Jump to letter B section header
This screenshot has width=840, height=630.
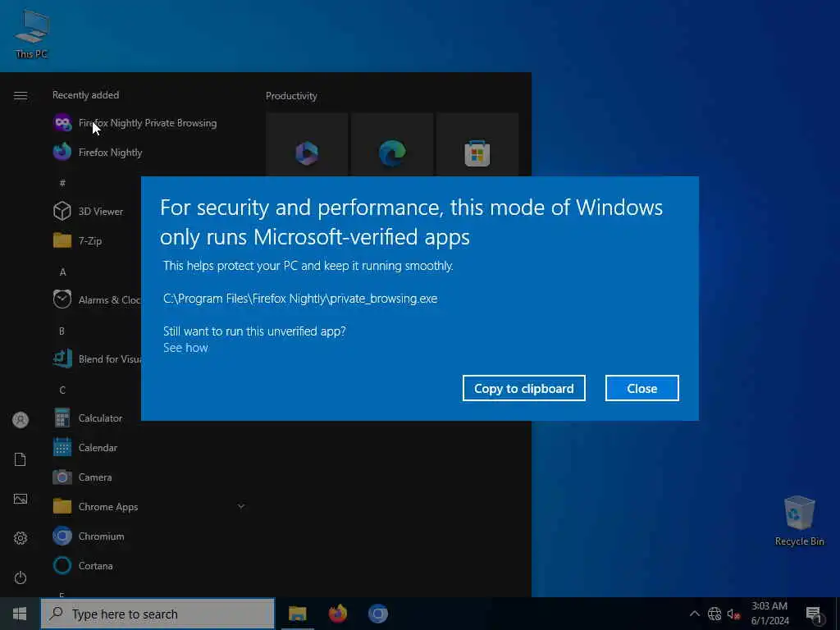tap(62, 331)
